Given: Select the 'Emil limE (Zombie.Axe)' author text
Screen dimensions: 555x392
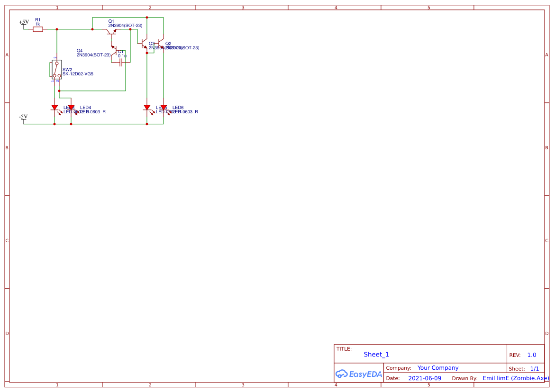Looking at the screenshot, I should click(516, 378).
